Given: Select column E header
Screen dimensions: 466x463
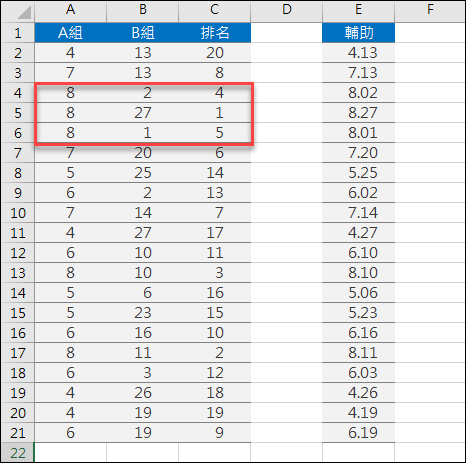Looking at the screenshot, I should tap(359, 11).
